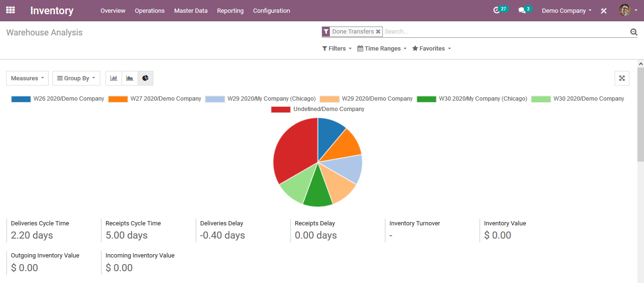Open the Configuration menu
The width and height of the screenshot is (644, 283).
(x=272, y=10)
